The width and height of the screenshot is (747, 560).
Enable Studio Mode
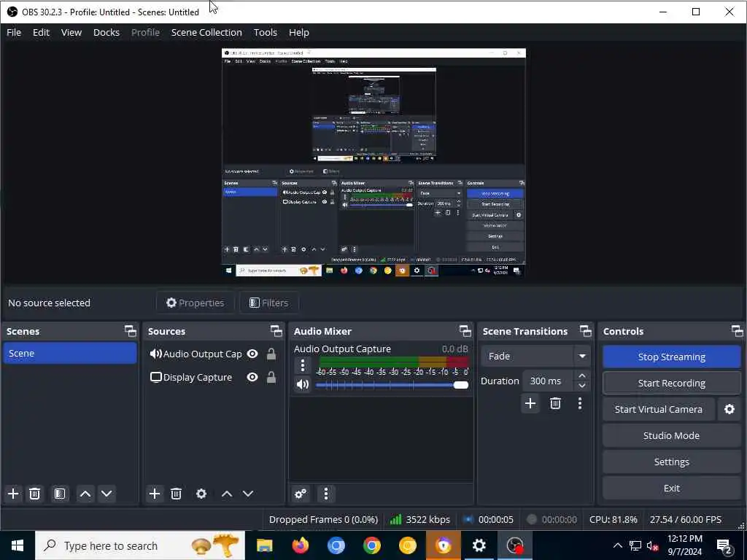pos(671,435)
